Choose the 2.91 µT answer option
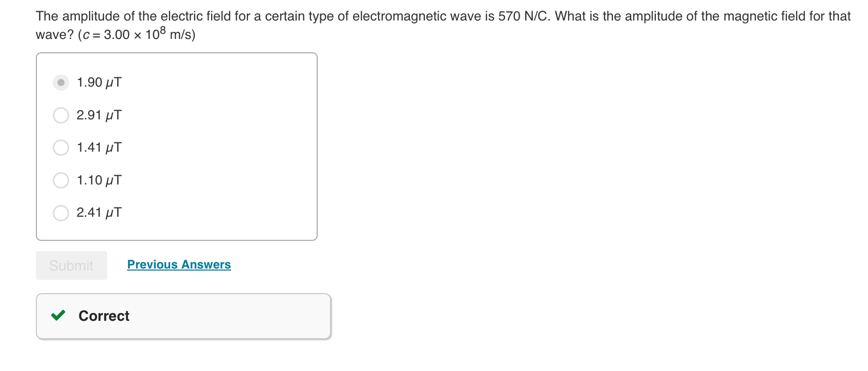This screenshot has width=868, height=371. [60, 115]
